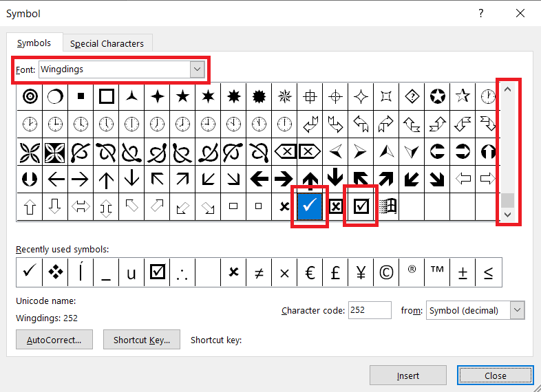Select the hollow four-point star symbol

pyautogui.click(x=361, y=96)
